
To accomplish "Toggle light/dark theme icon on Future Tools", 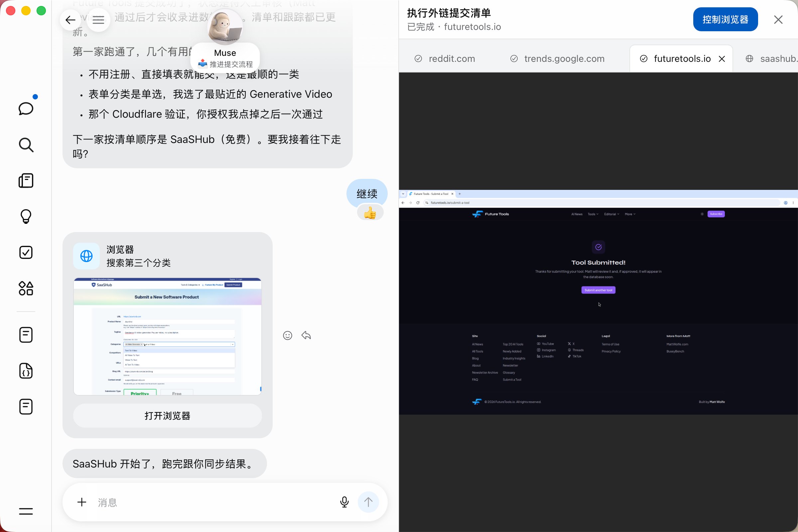I will click(702, 214).
